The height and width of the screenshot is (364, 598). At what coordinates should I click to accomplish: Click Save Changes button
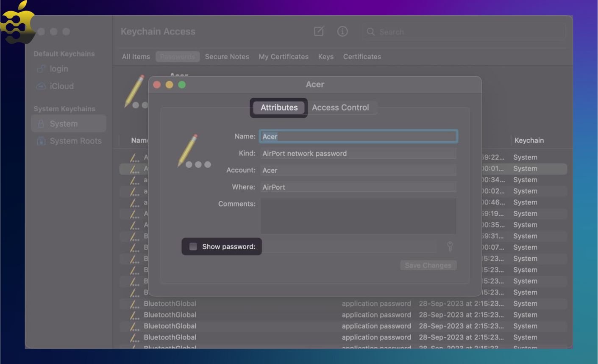428,265
